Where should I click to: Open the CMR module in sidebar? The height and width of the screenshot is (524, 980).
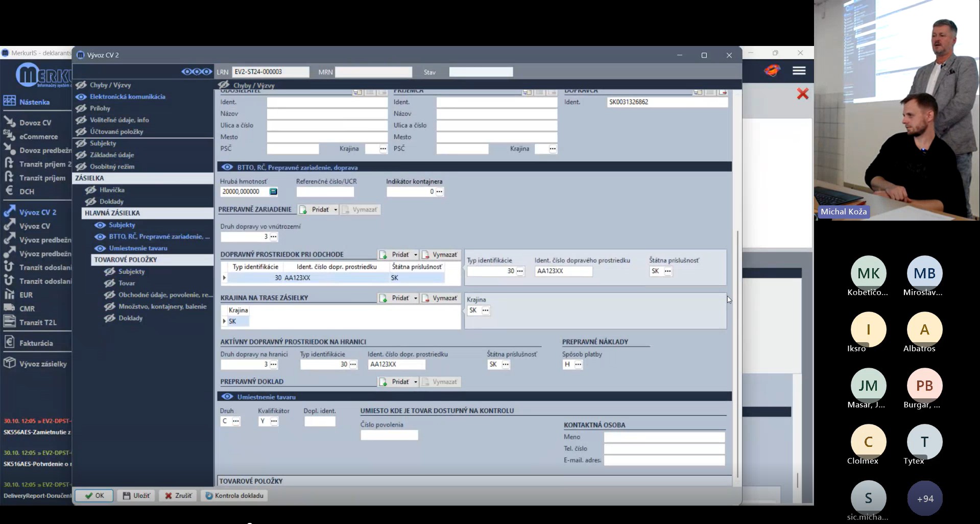point(27,308)
